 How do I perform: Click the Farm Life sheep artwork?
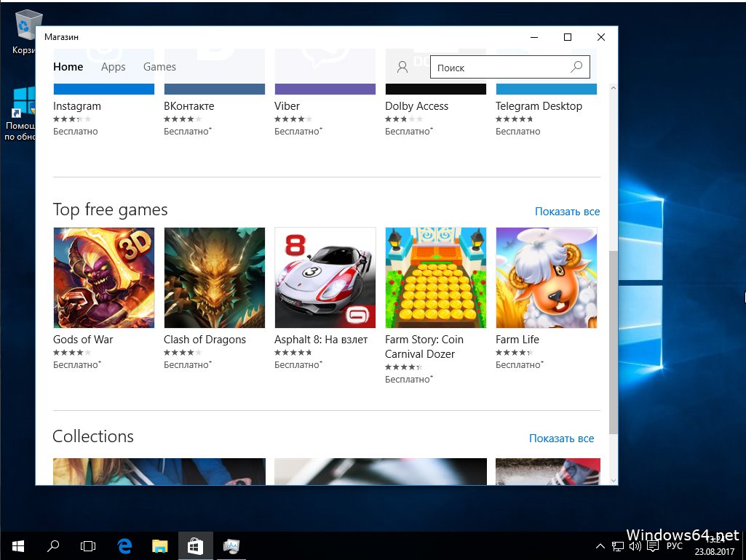click(546, 278)
